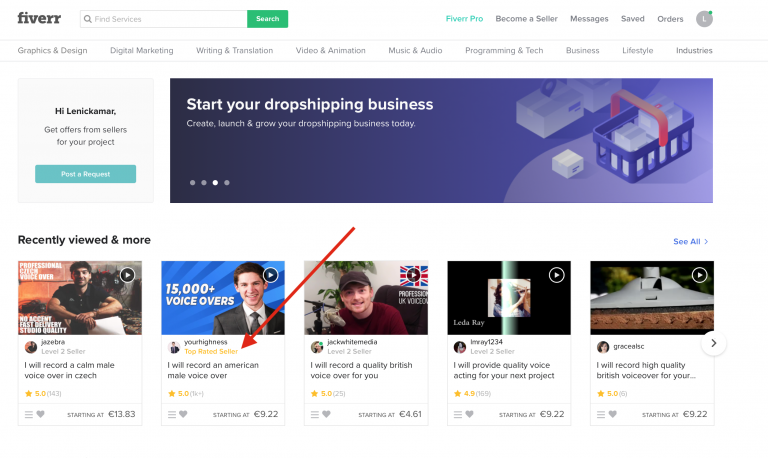Click jackwhitemedia seller name
Image resolution: width=768 pixels, height=458 pixels.
click(x=352, y=342)
